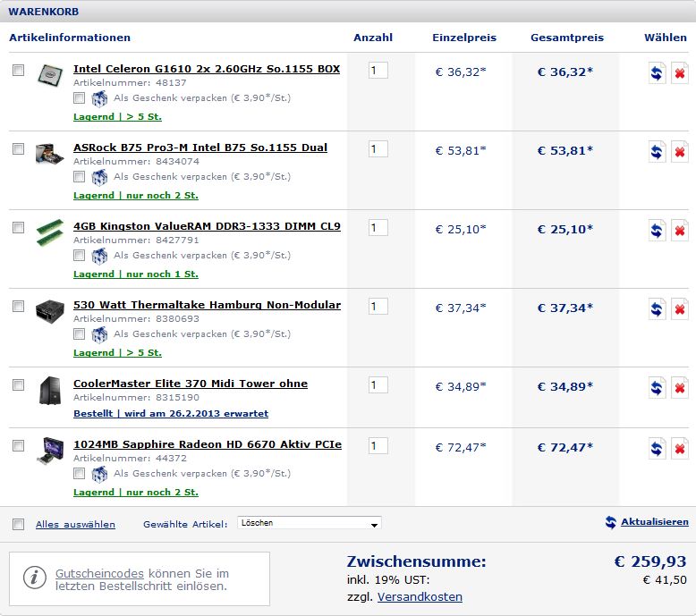Screen dimensions: 696x616
Task: Click the subtotal value € 259,93
Action: 650,561
